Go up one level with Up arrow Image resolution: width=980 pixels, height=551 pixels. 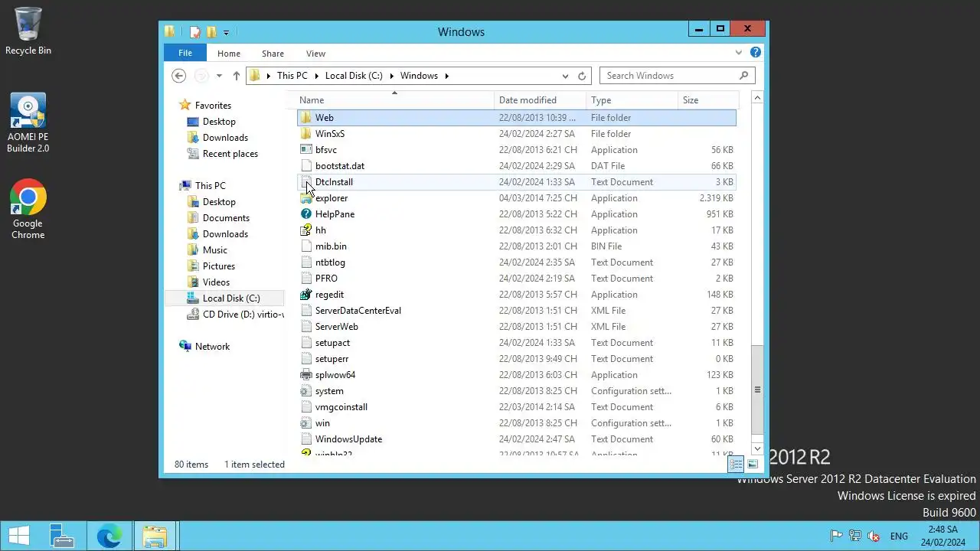[x=236, y=76]
